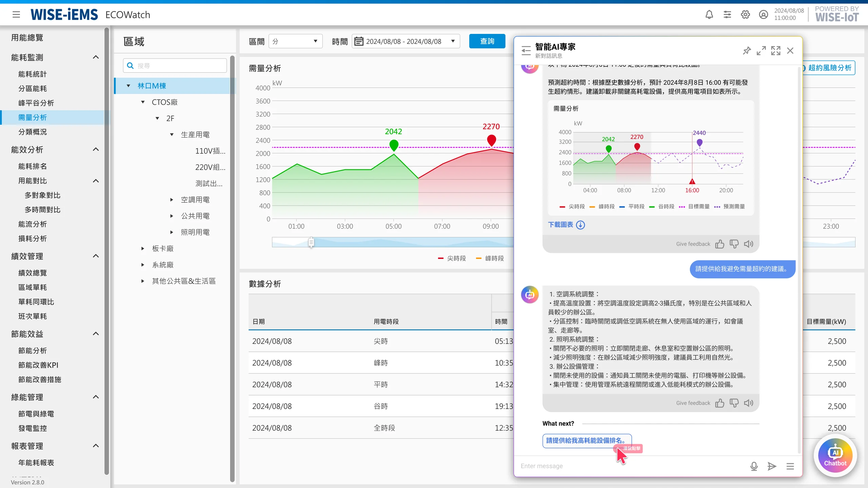This screenshot has height=488, width=868.
Task: Open the notifications bell
Action: click(709, 15)
